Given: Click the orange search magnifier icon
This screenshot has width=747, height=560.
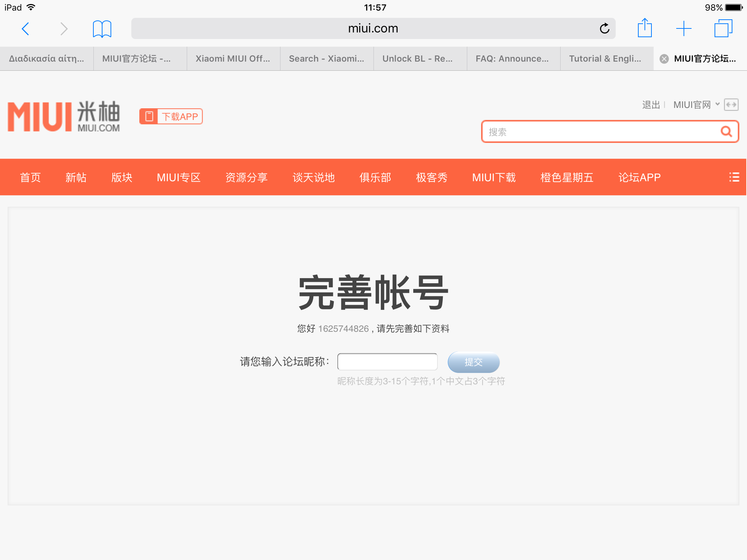Looking at the screenshot, I should point(726,132).
